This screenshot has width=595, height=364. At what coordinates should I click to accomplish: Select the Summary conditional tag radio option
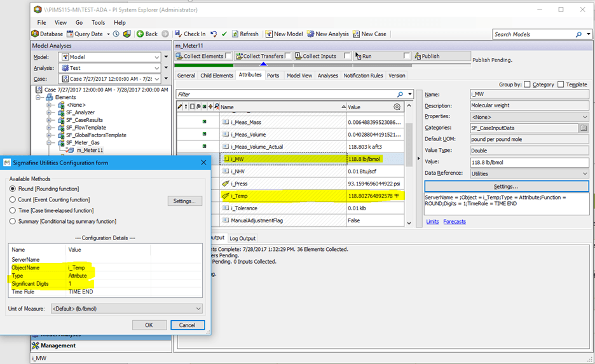[13, 221]
